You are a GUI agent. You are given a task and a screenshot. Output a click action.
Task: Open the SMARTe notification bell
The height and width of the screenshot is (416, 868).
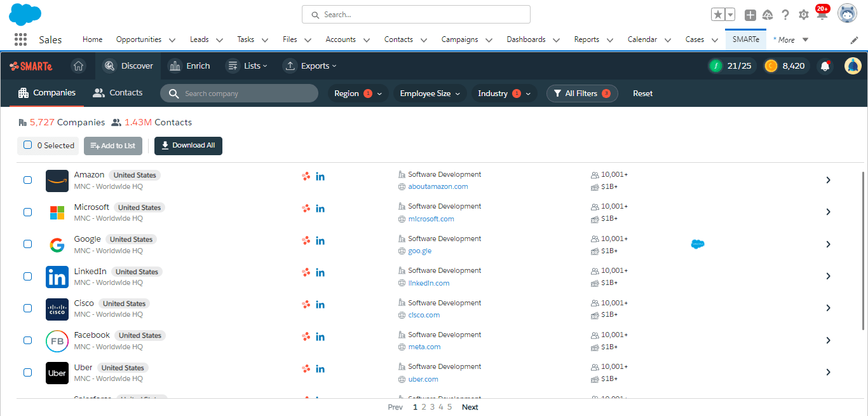coord(825,66)
